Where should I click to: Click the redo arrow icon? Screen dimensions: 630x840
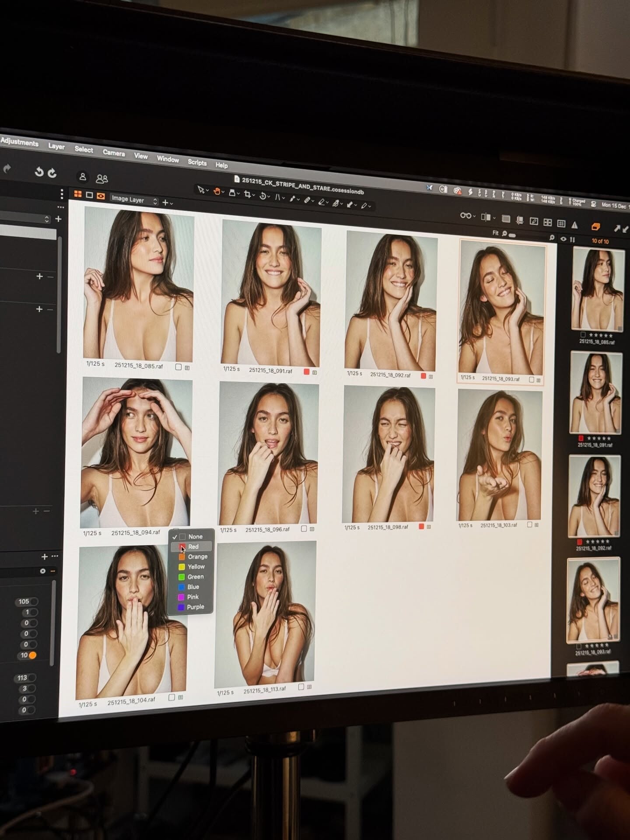52,173
